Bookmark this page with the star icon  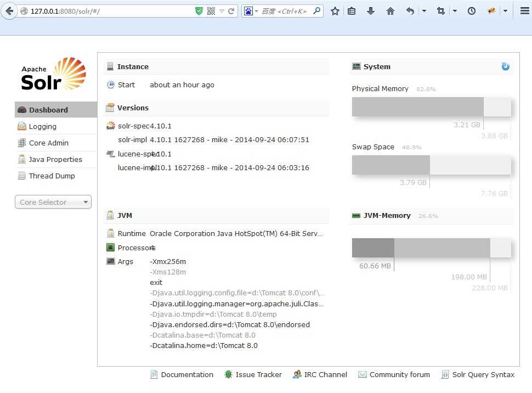pos(335,11)
